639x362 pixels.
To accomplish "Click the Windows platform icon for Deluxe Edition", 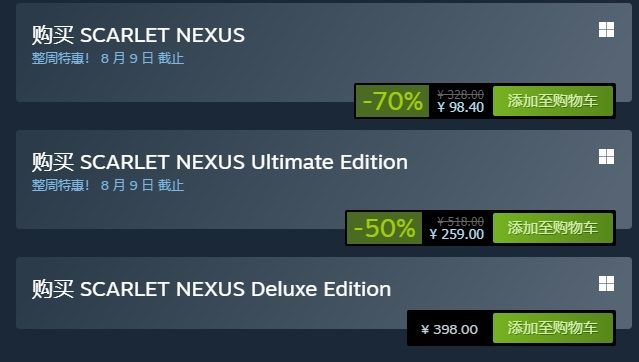I will (606, 284).
